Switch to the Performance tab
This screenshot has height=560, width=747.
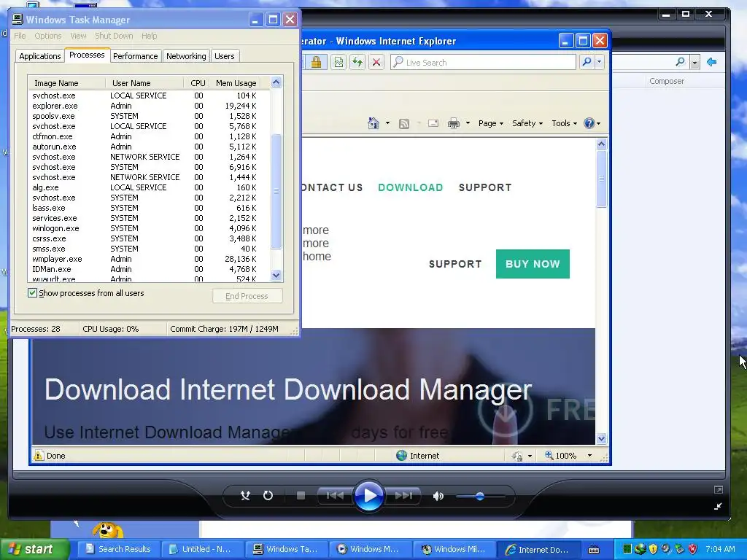(x=135, y=56)
